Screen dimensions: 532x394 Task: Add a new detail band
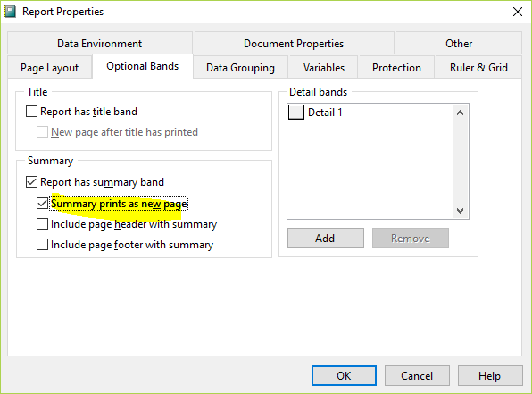pyautogui.click(x=326, y=239)
